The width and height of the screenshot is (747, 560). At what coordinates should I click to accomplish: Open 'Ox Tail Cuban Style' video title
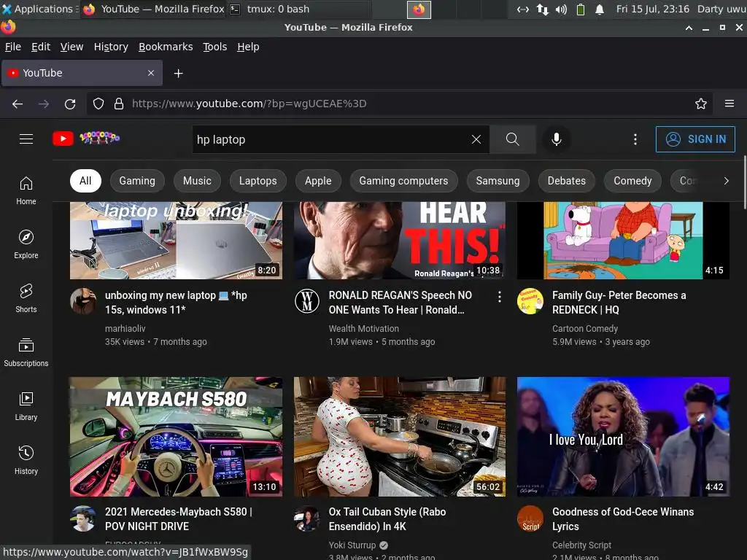point(387,519)
